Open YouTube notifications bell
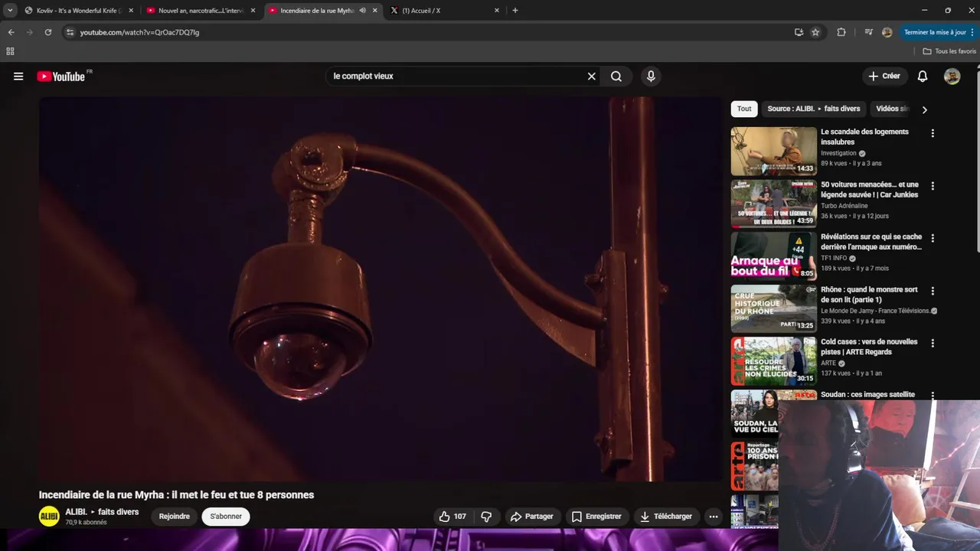The image size is (980, 551). [x=923, y=77]
